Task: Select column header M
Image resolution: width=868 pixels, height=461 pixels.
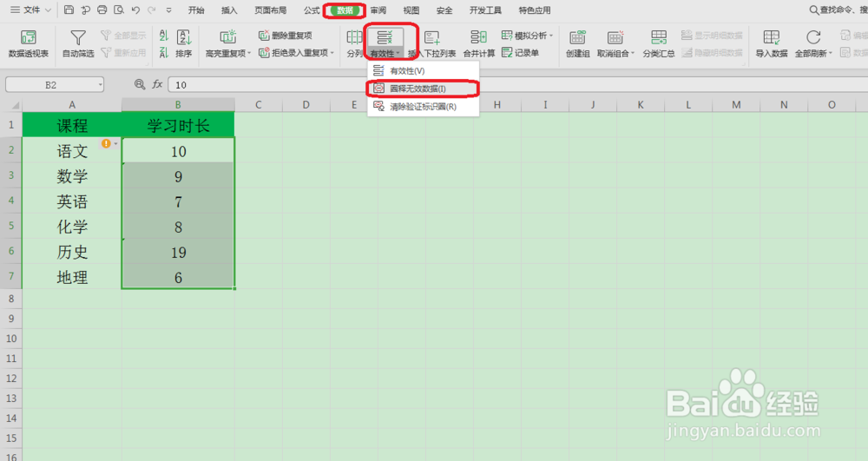Action: [736, 104]
